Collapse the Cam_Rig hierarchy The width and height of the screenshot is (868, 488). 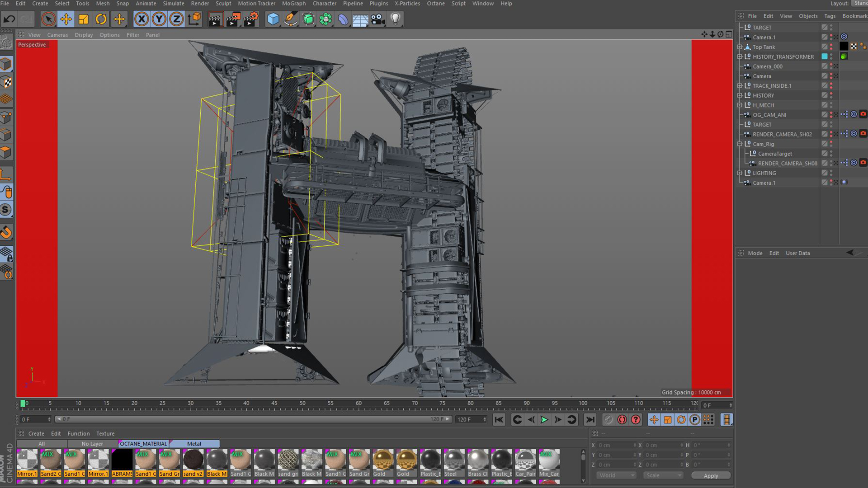coord(740,144)
